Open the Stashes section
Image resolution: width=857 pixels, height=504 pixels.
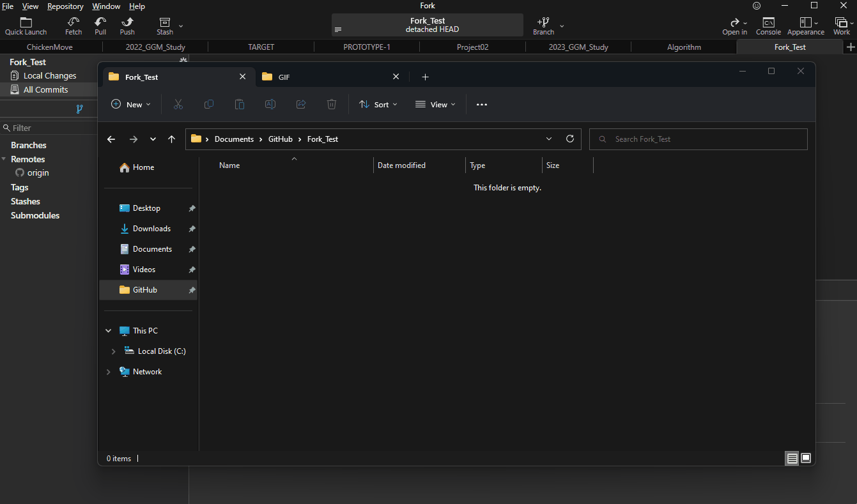(x=26, y=201)
